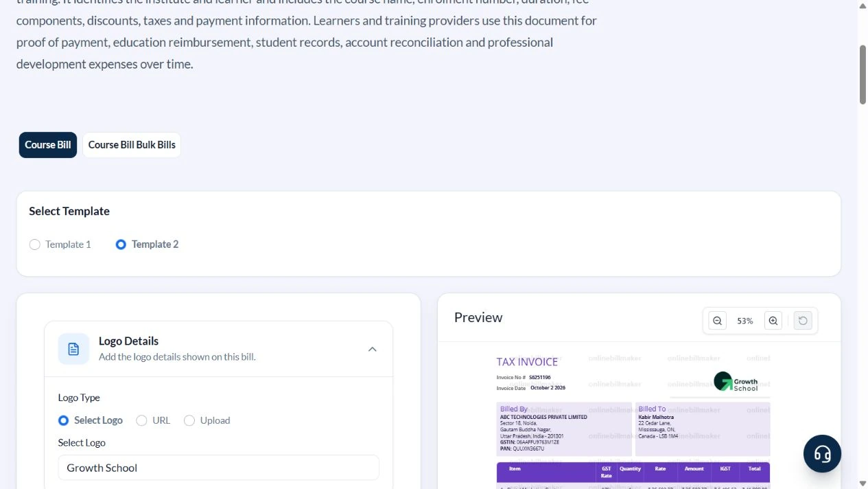Choose Select Logo as logo type

(x=64, y=420)
